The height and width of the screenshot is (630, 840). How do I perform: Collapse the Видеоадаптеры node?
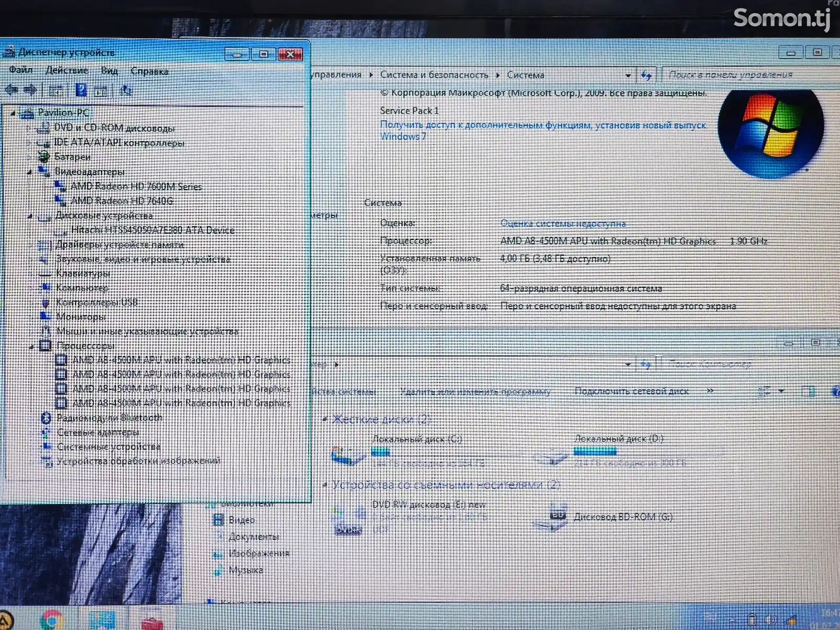click(x=30, y=172)
